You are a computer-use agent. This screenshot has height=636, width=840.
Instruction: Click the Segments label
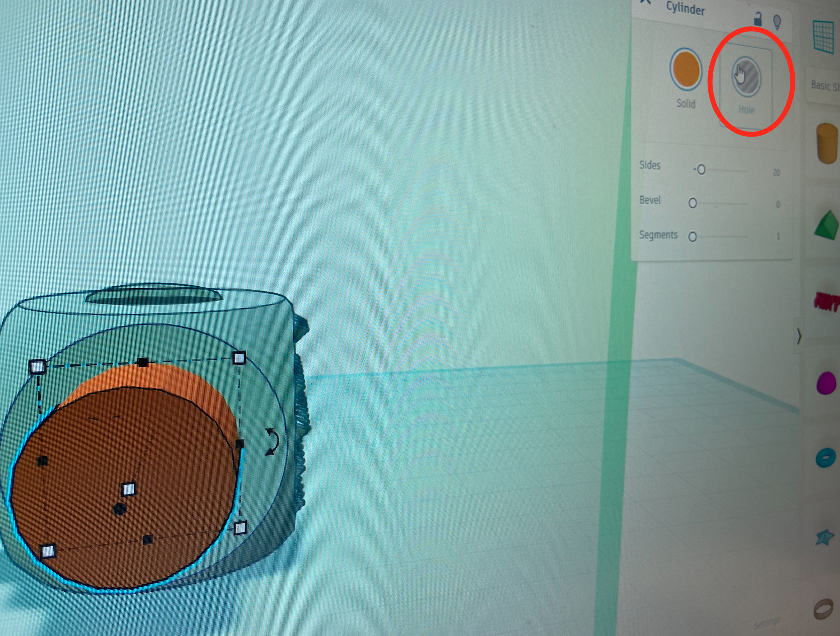(658, 235)
